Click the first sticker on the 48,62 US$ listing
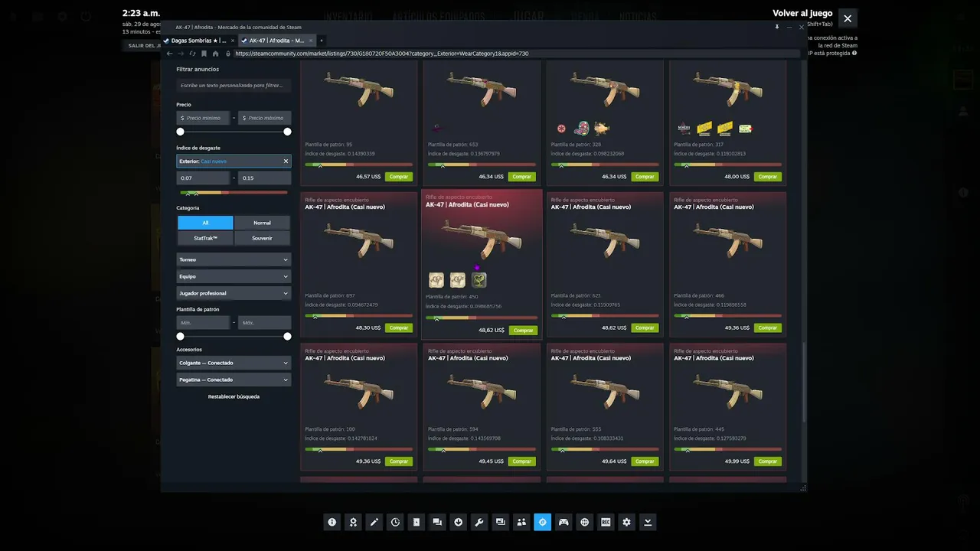Screen dimensions: 980x551 click(x=436, y=280)
